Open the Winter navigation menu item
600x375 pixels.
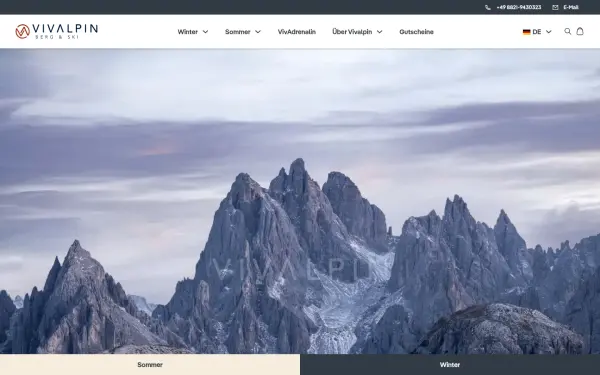tap(188, 32)
